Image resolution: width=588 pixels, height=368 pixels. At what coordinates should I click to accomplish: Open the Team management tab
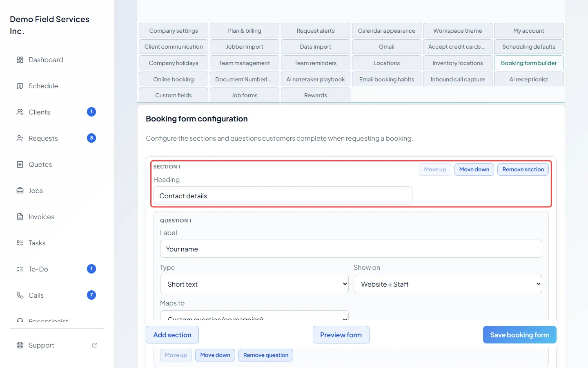point(245,63)
